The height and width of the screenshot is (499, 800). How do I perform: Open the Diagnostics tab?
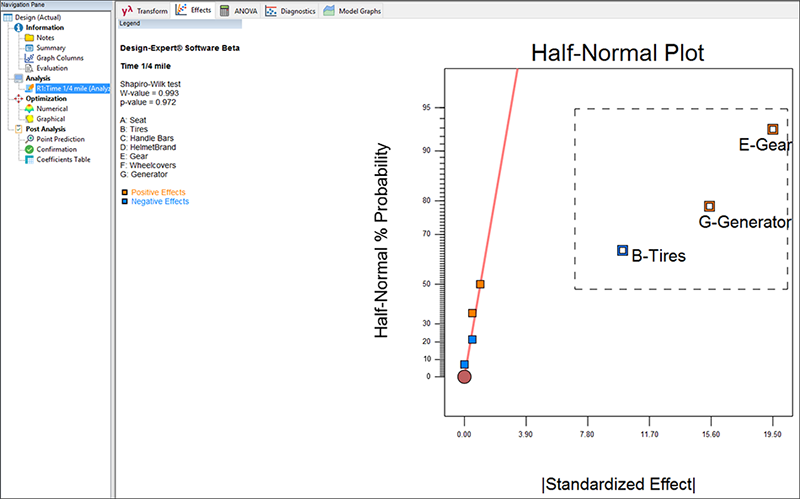(290, 10)
